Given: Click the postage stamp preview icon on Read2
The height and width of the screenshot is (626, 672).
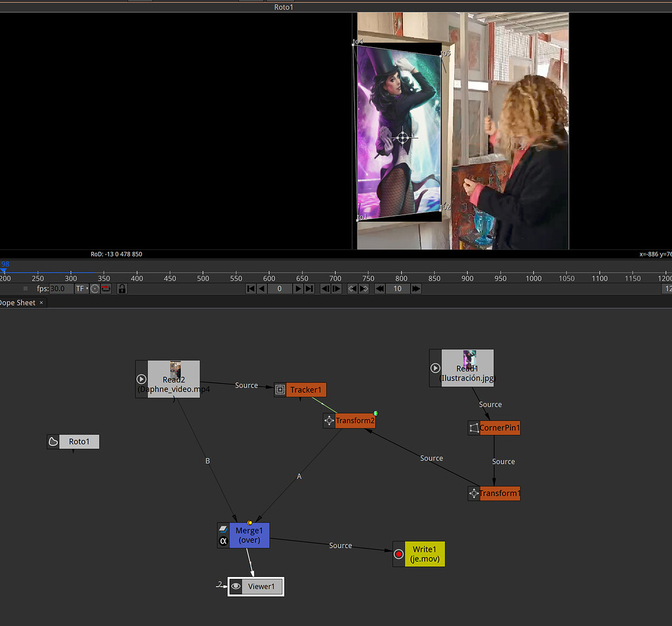Looking at the screenshot, I should (x=141, y=379).
